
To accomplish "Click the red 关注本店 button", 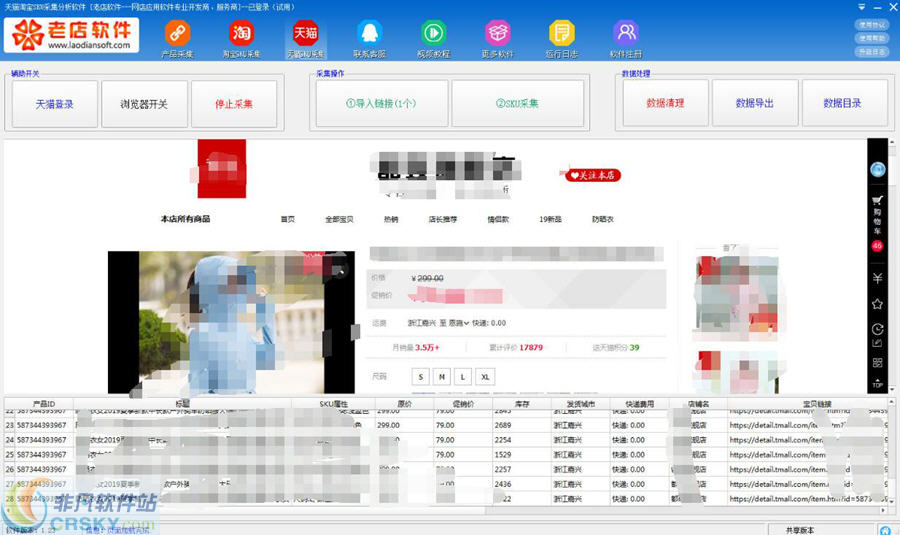I will click(x=592, y=175).
